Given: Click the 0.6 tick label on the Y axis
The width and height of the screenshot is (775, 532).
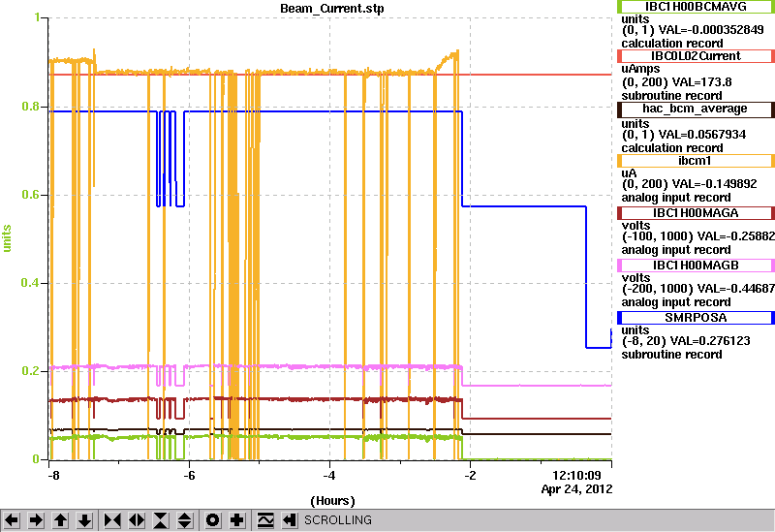Looking at the screenshot, I should coord(31,195).
